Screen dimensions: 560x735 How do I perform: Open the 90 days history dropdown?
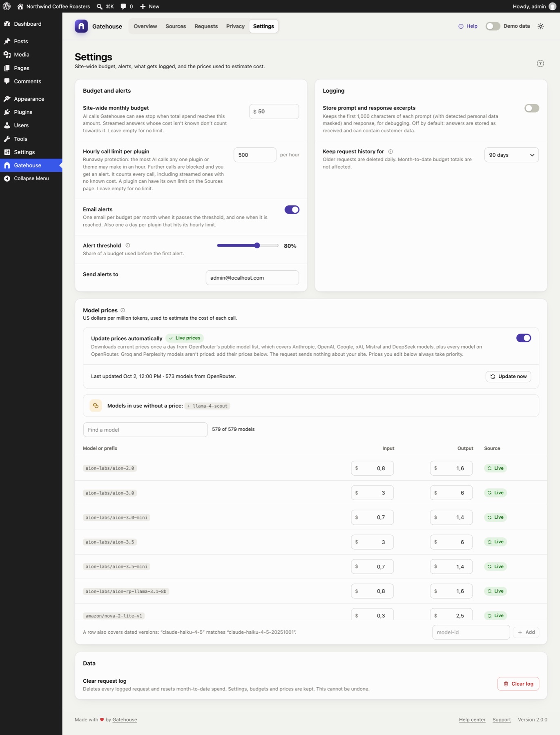pyautogui.click(x=511, y=155)
